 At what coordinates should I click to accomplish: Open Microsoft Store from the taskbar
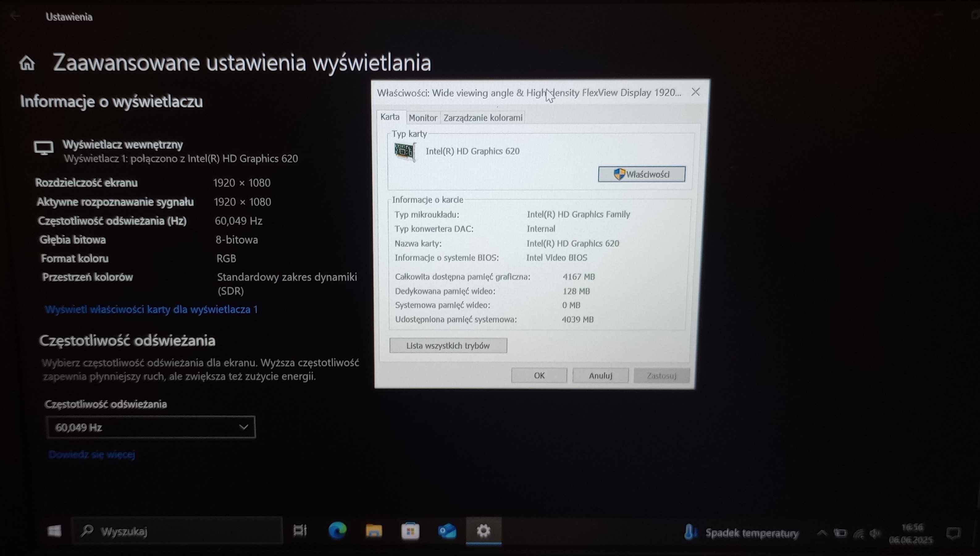click(x=410, y=531)
